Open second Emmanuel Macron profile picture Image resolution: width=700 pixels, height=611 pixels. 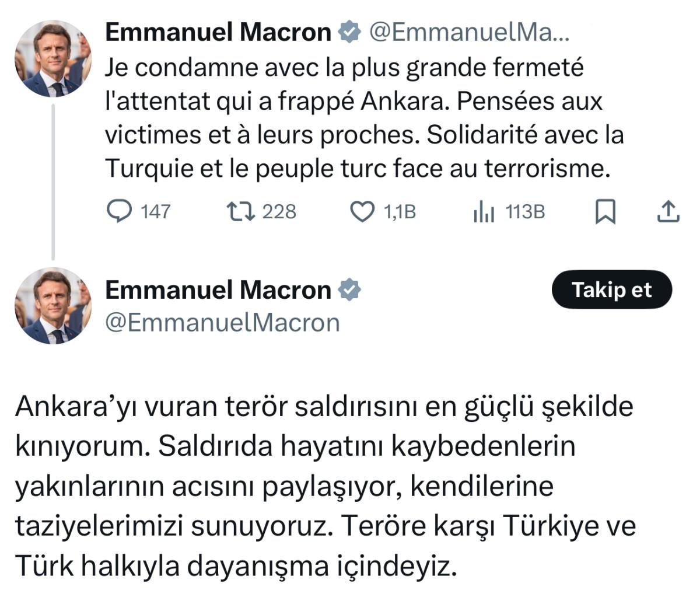[52, 305]
